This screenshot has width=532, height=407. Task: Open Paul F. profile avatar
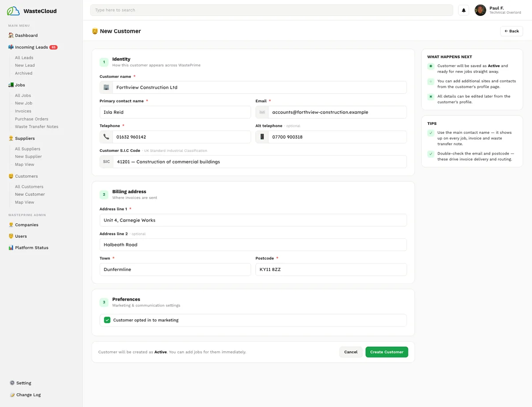[x=480, y=10]
